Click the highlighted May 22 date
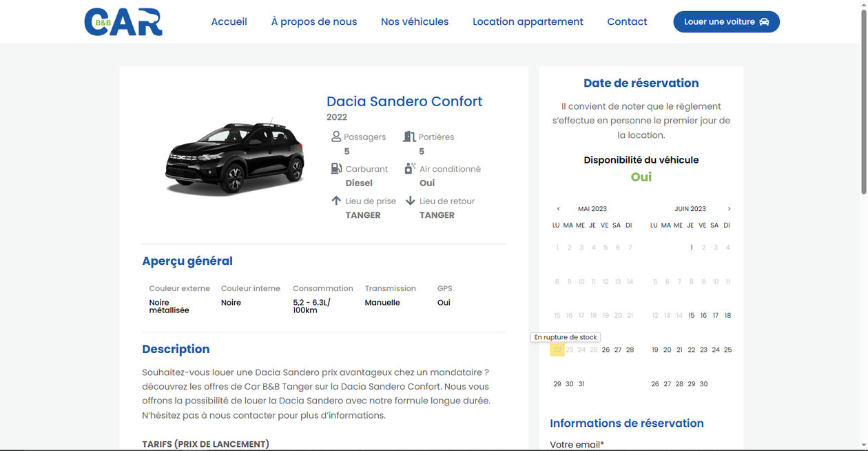This screenshot has height=451, width=868. tap(557, 350)
